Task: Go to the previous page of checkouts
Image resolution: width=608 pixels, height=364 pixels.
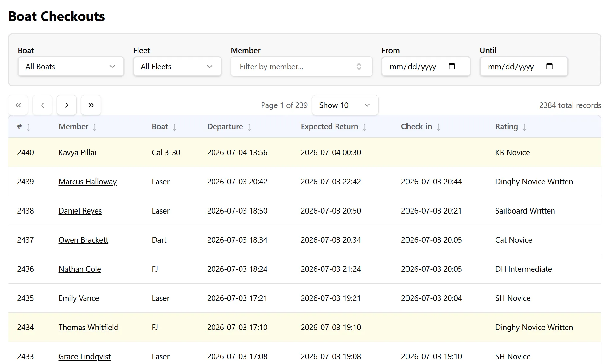Action: [x=42, y=105]
